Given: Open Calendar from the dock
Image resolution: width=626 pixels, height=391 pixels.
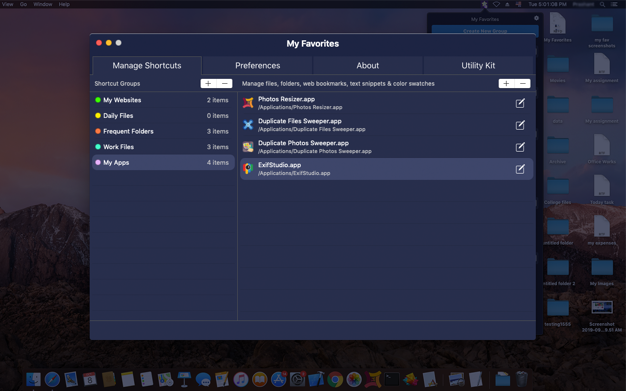Looking at the screenshot, I should (90, 379).
